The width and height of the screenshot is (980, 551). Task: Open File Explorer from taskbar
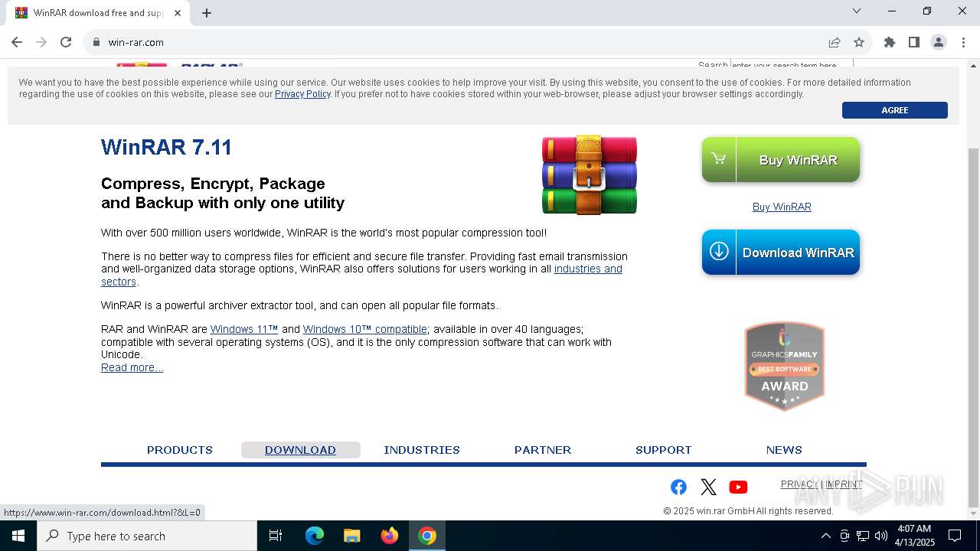(352, 536)
